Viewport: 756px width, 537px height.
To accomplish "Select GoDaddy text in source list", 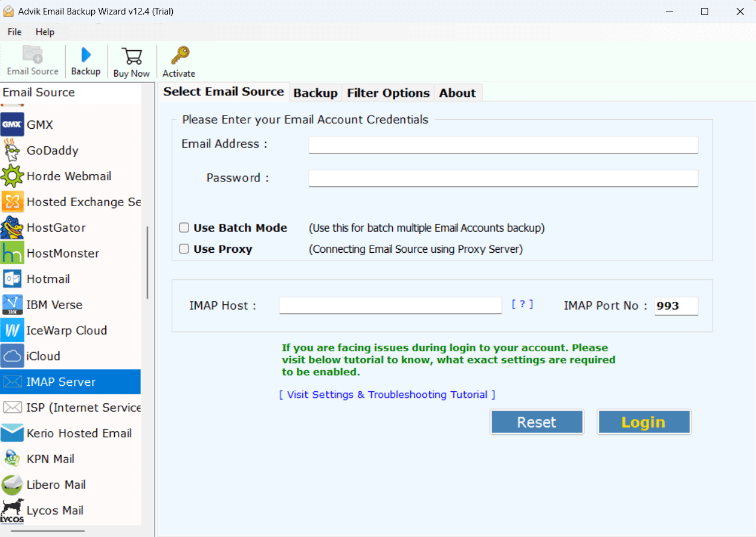I will click(53, 150).
